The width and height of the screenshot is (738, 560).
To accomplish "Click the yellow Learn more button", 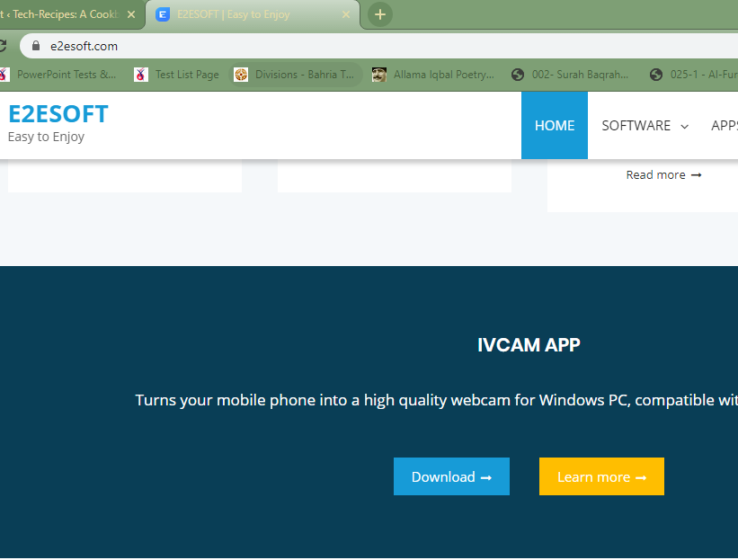I will point(601,476).
